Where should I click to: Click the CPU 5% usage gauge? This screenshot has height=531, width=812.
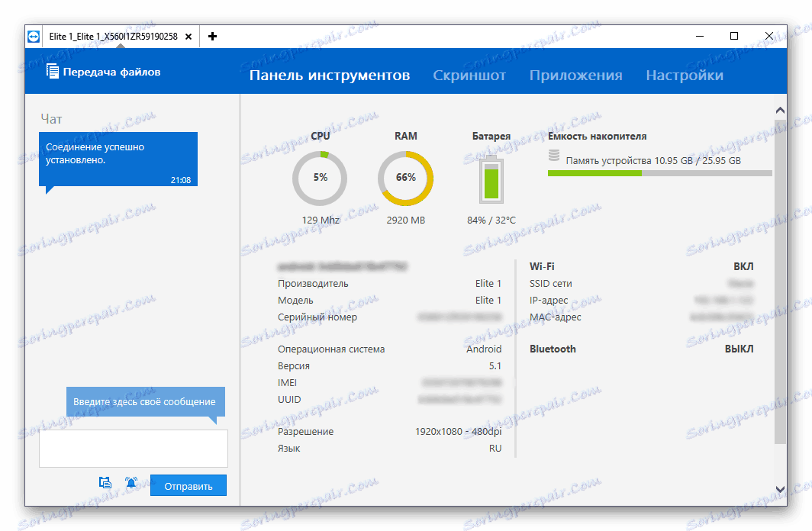320,178
